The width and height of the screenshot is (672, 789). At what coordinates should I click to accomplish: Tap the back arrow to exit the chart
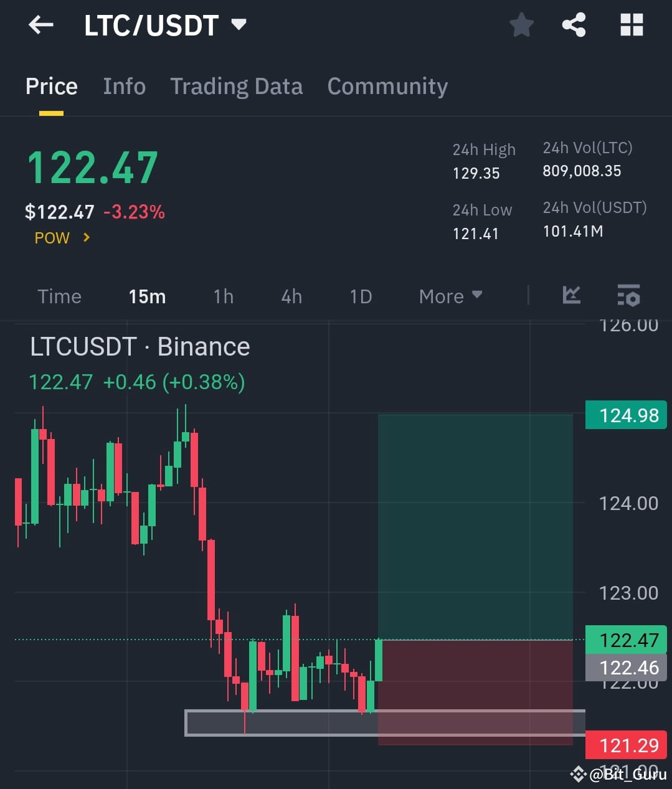pos(40,24)
